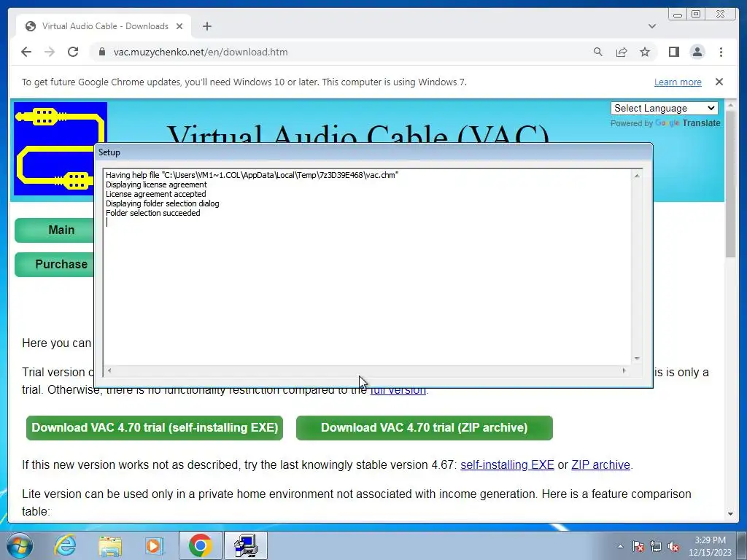Image resolution: width=747 pixels, height=560 pixels.
Task: Click the "Displaying license agreement" log line
Action: (156, 184)
